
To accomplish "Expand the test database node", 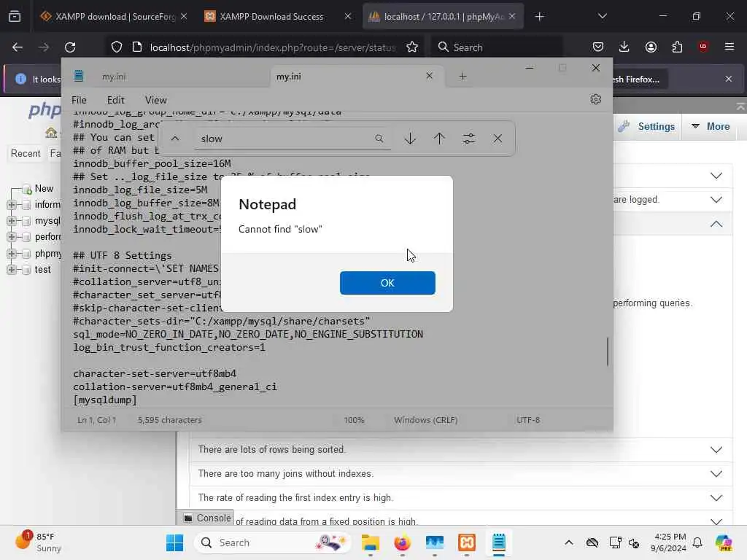I will tap(12, 270).
